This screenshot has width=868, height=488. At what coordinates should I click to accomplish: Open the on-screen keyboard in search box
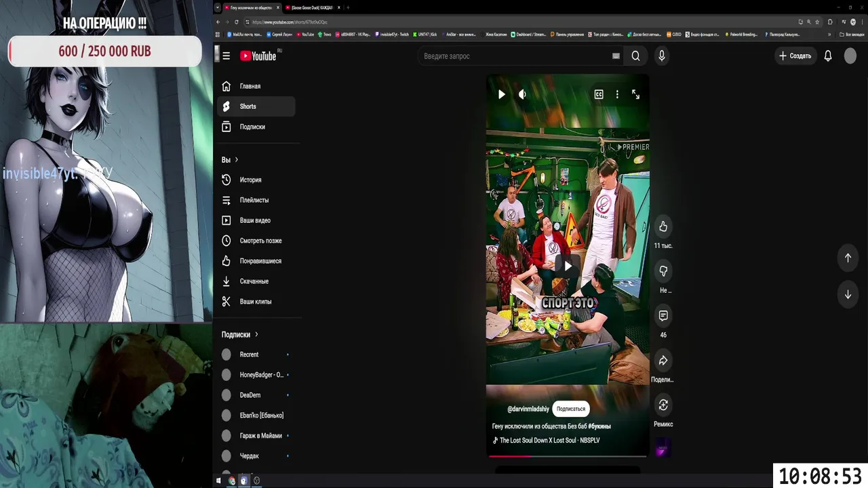point(616,56)
